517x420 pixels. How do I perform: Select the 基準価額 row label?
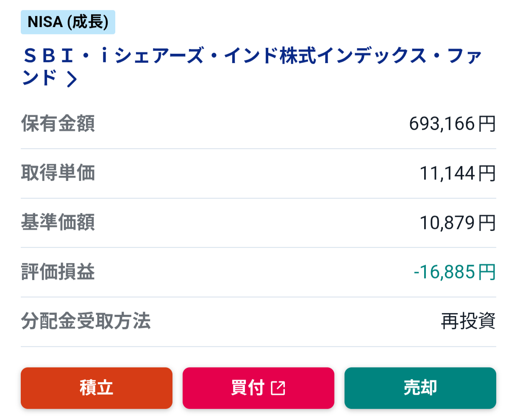tap(58, 223)
